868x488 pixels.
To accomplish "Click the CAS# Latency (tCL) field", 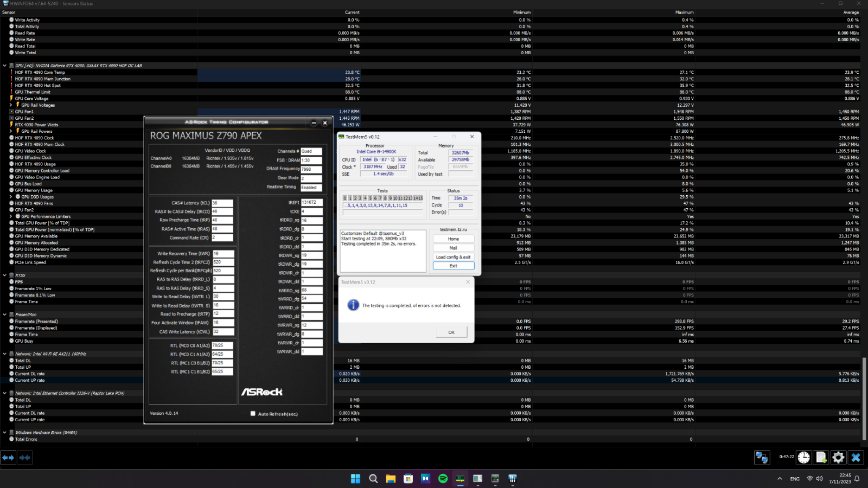I will [x=222, y=203].
